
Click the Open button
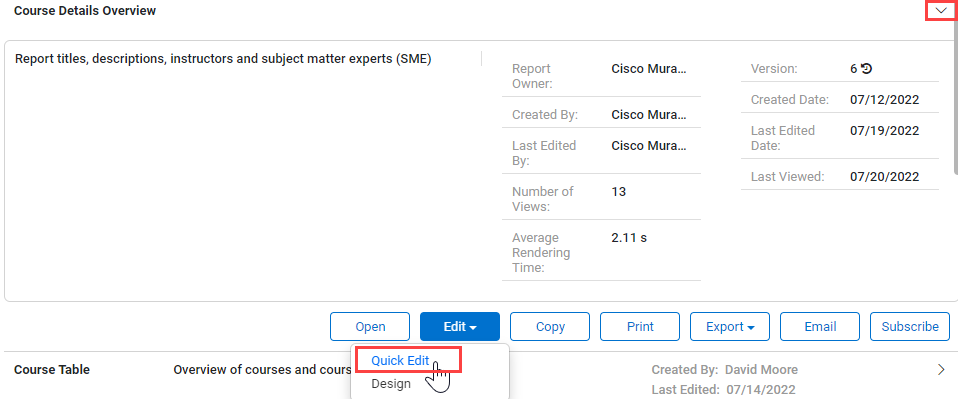pos(370,326)
